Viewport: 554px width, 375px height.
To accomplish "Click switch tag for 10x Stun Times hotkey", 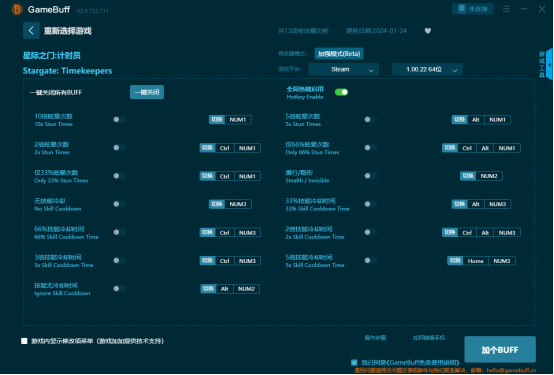I will tap(217, 120).
